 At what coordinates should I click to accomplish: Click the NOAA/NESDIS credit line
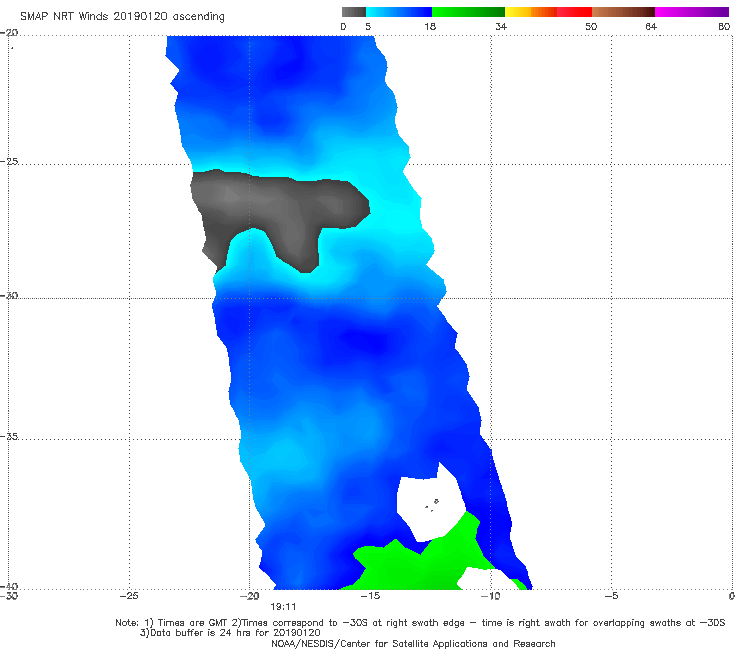point(413,644)
